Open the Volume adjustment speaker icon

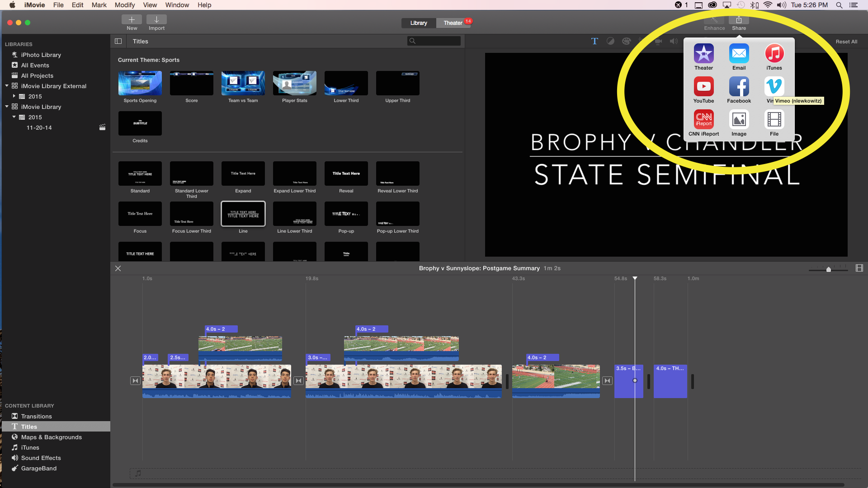[674, 41]
